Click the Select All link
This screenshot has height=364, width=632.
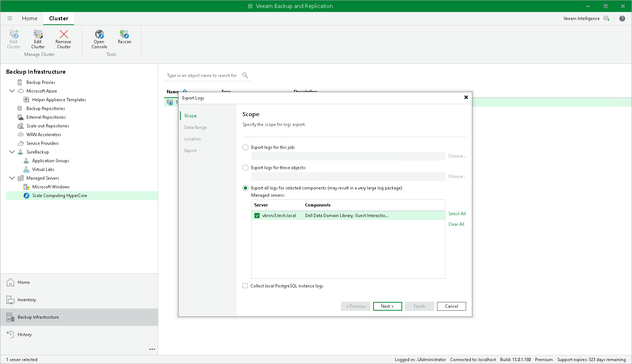point(457,214)
